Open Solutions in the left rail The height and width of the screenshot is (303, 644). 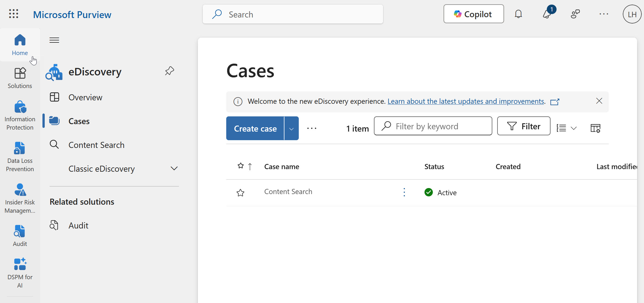(20, 78)
